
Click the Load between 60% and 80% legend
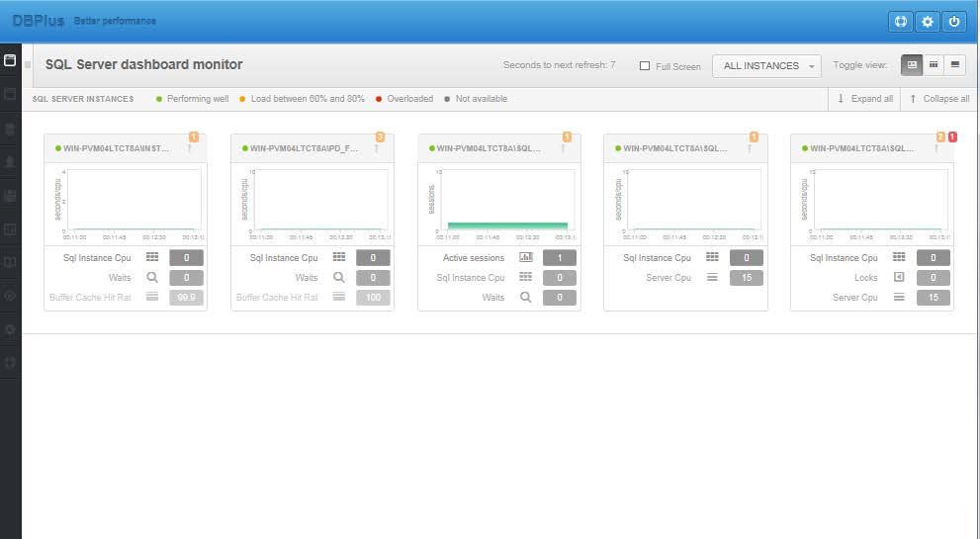coord(302,99)
